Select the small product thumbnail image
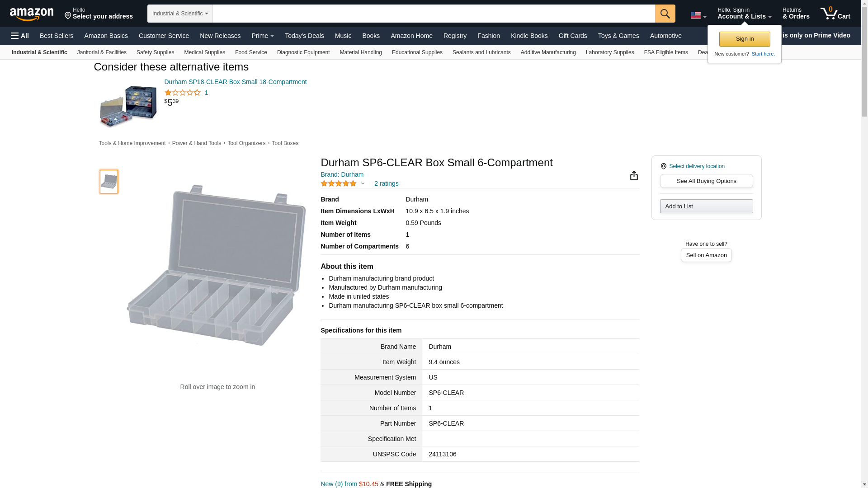Image resolution: width=868 pixels, height=488 pixels. pos(109,182)
